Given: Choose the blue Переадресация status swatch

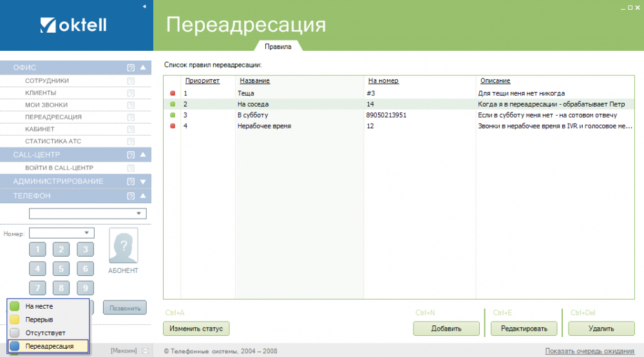Looking at the screenshot, I should click(15, 346).
